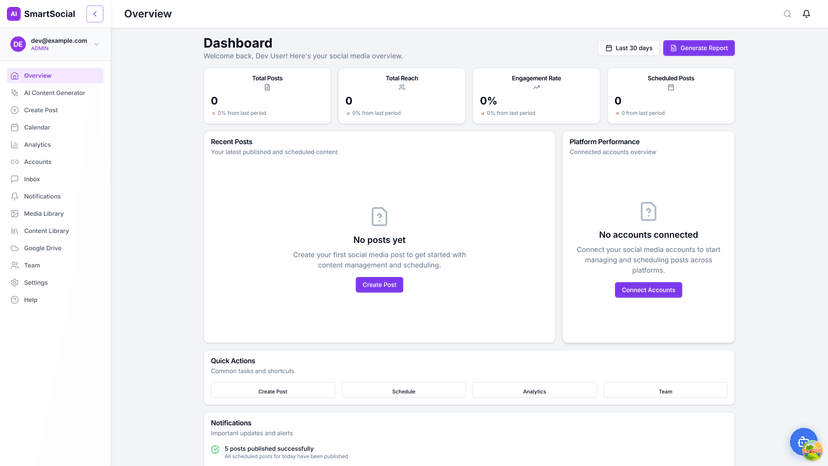
Task: Click the Scheduled Posts calendar icon
Action: 671,88
